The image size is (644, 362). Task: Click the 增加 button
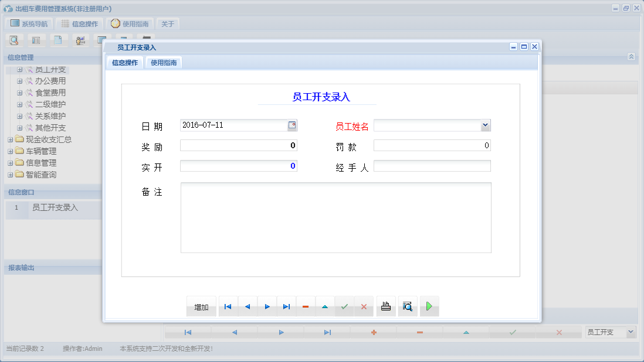click(201, 307)
